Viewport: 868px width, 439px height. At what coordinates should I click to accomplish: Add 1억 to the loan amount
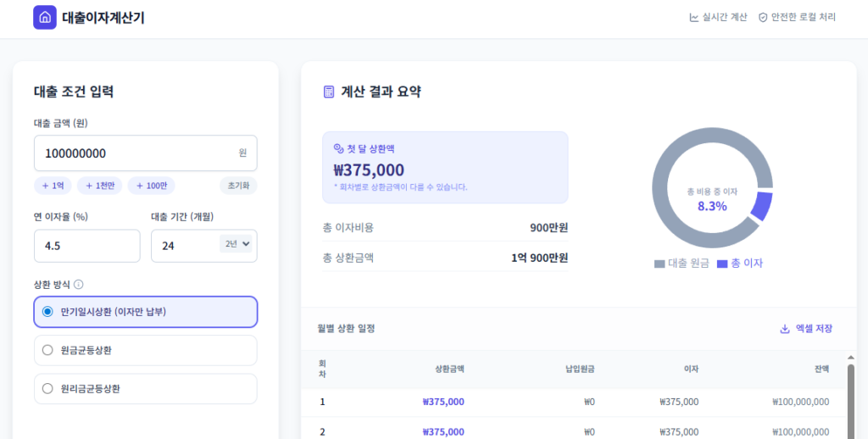(53, 186)
